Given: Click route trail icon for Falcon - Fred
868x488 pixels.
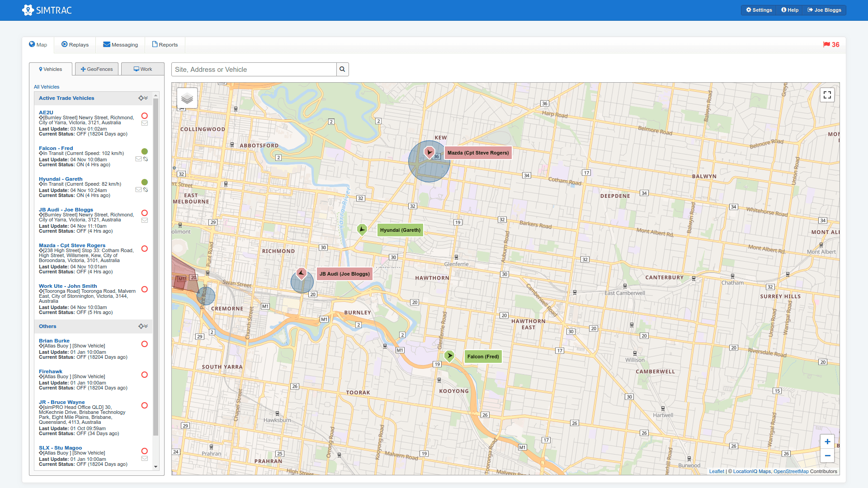Looking at the screenshot, I should point(146,159).
